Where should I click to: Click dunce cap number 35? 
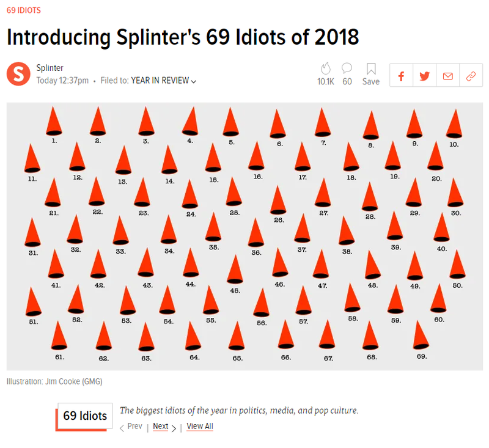point(213,227)
